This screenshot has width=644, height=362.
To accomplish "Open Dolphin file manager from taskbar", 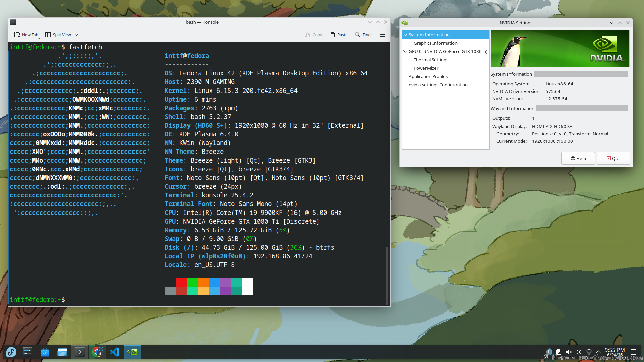I will (x=62, y=352).
